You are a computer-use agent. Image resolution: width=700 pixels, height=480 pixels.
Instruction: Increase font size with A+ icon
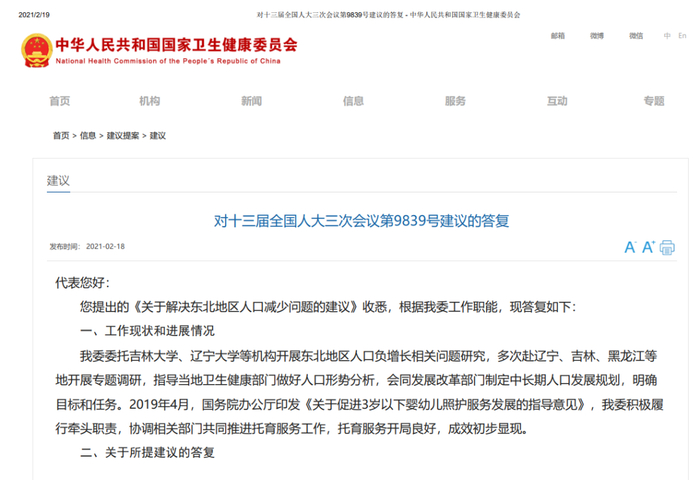648,247
